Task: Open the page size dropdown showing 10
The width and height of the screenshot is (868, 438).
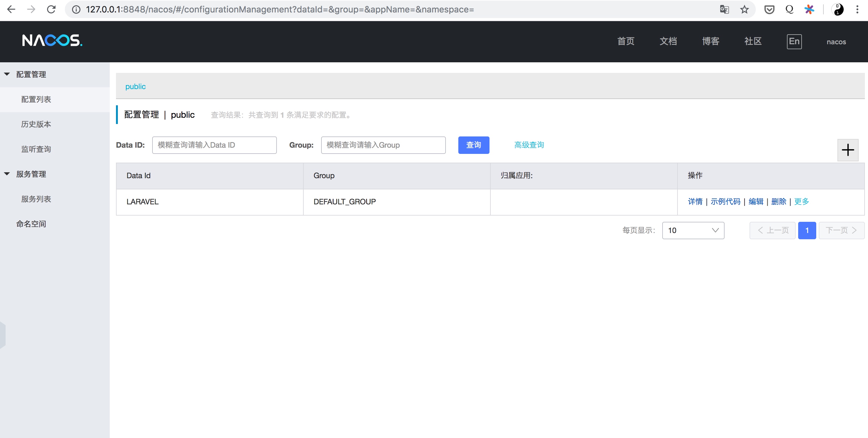Action: point(693,230)
